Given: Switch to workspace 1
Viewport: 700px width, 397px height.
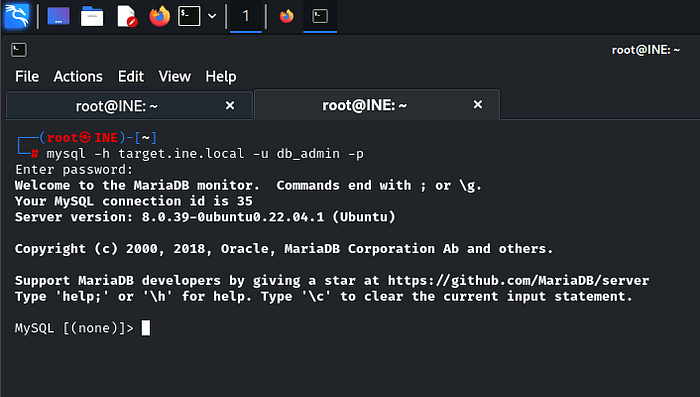Looking at the screenshot, I should pyautogui.click(x=246, y=17).
